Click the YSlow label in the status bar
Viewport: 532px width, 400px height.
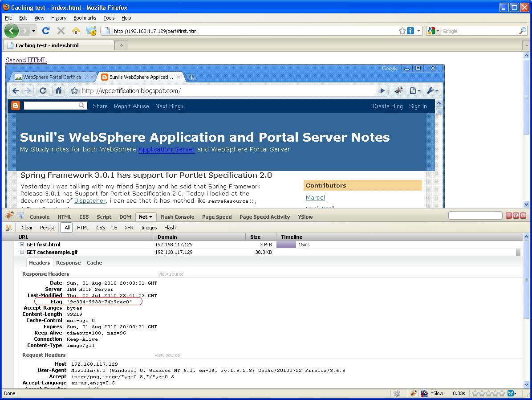pyautogui.click(x=437, y=393)
